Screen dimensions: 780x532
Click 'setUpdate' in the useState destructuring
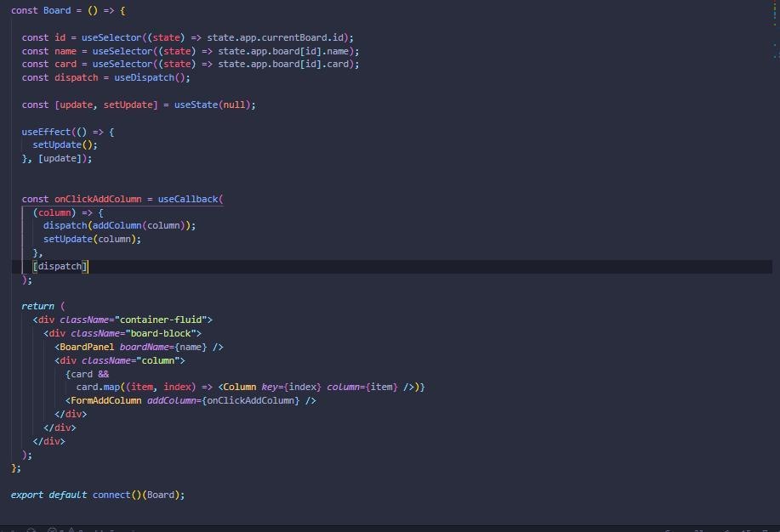[128, 105]
